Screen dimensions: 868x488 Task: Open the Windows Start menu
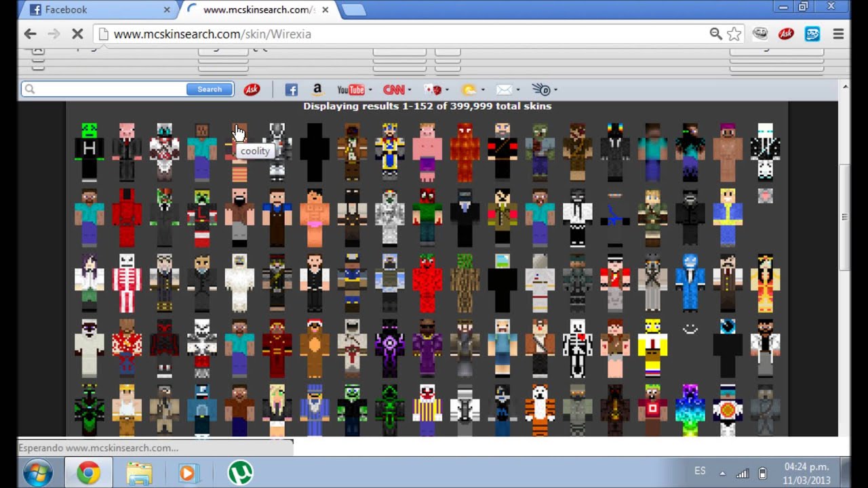(x=39, y=473)
